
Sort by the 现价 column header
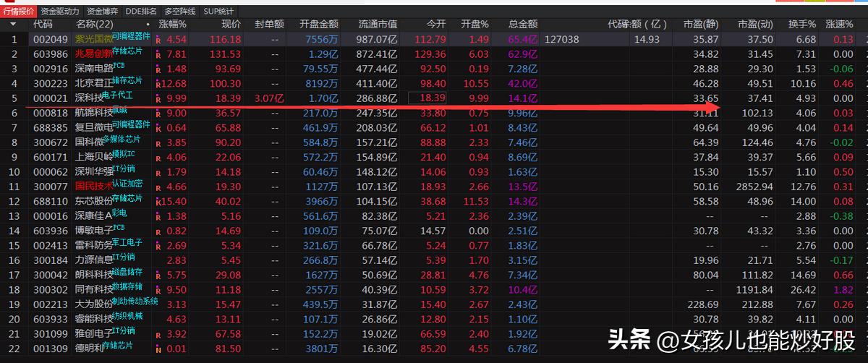click(x=230, y=24)
